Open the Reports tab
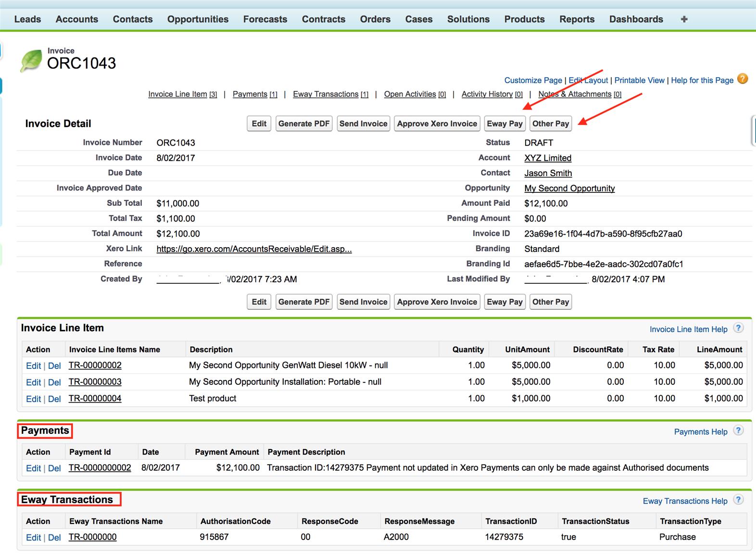The height and width of the screenshot is (555, 756). tap(577, 19)
